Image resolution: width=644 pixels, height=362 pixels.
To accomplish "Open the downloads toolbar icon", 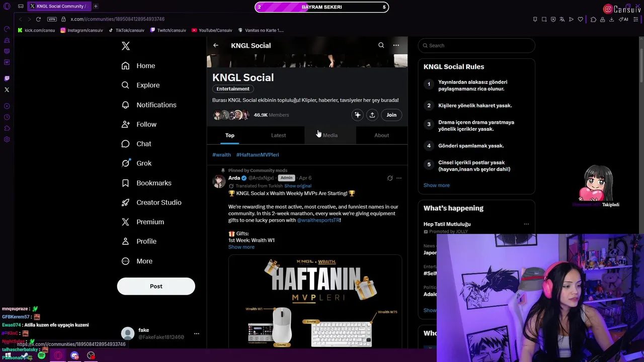I will click(x=611, y=19).
